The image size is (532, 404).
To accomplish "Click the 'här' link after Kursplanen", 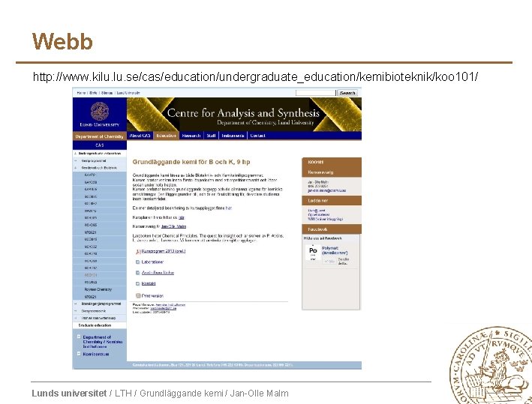I will click(182, 217).
